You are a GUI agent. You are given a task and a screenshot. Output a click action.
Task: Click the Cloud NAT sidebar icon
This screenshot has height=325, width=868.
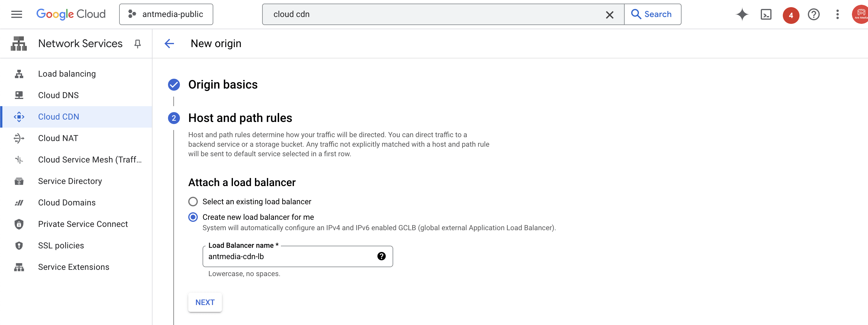click(19, 138)
